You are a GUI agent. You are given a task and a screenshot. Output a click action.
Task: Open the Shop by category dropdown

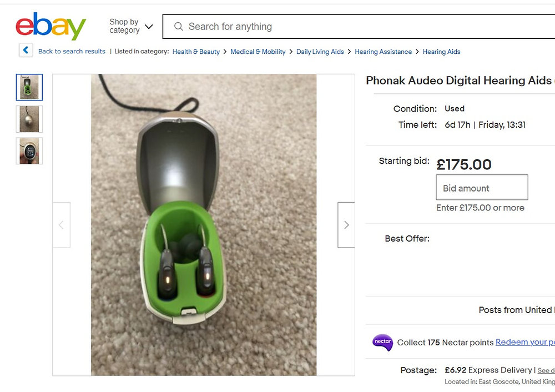tap(124, 25)
